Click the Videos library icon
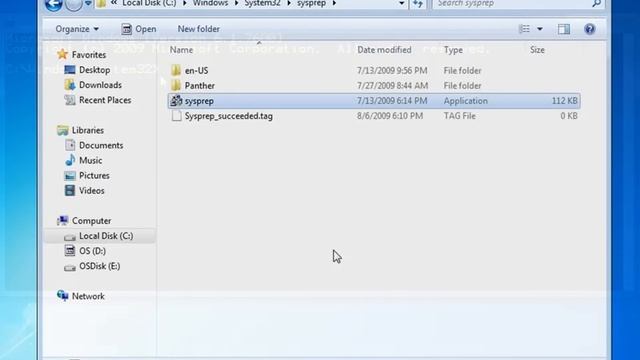Viewport: 640px width, 360px height. (70, 190)
